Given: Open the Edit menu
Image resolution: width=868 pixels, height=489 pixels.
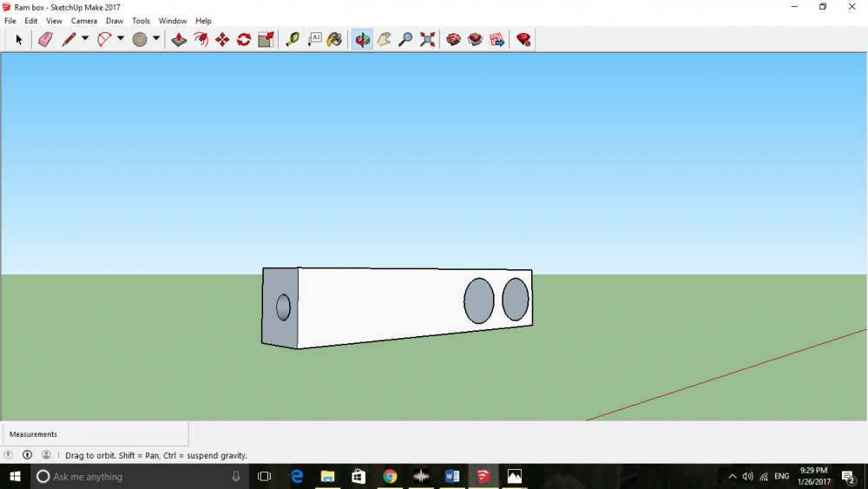Looking at the screenshot, I should pyautogui.click(x=30, y=21).
